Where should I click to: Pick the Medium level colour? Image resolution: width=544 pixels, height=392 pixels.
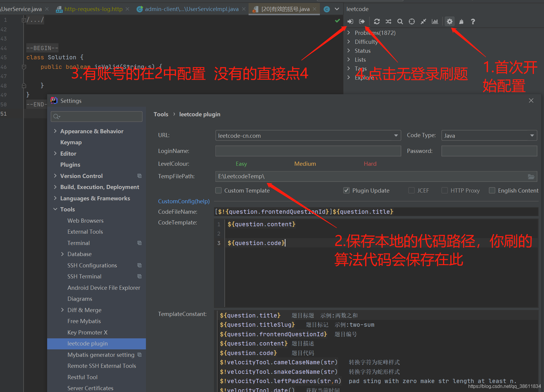305,164
